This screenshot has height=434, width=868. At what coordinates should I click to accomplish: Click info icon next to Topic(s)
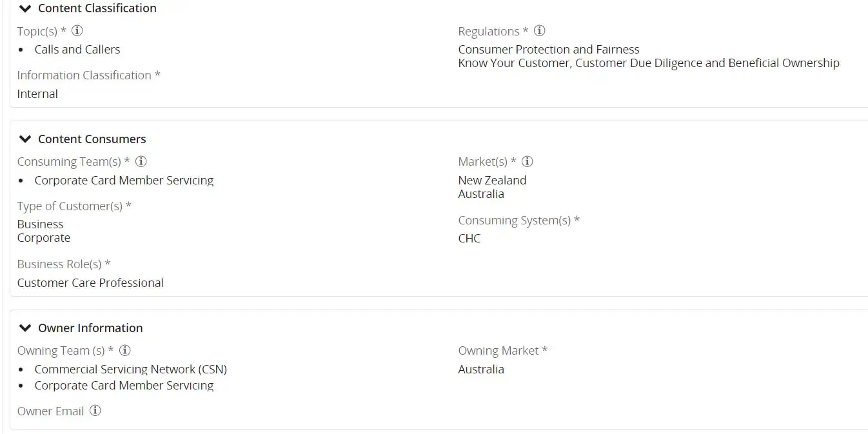[x=77, y=30]
